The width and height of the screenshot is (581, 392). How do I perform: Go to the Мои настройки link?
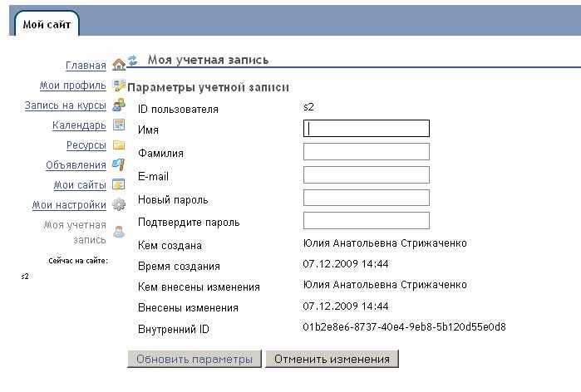point(69,205)
